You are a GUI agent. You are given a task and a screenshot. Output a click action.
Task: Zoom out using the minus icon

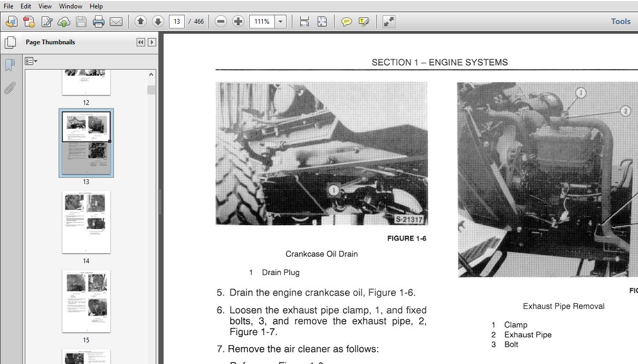(x=221, y=22)
